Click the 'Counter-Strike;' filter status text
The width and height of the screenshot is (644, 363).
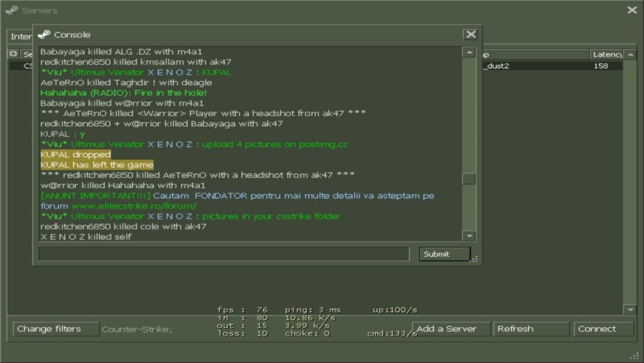137,329
